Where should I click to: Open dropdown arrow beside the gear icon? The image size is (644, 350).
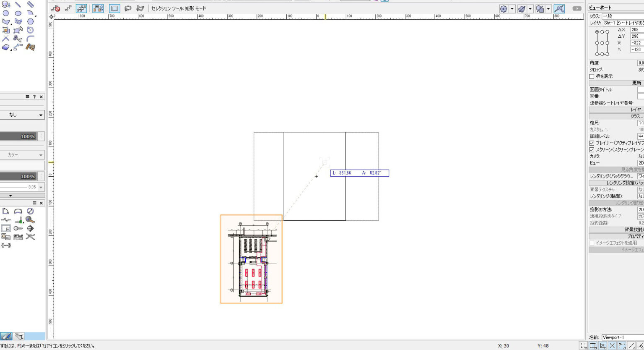click(x=512, y=9)
